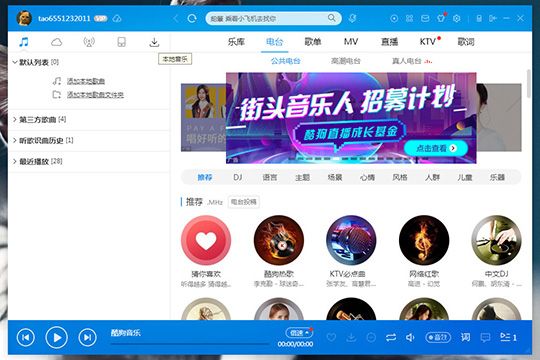Open the play queue list icon
This screenshot has height=360, width=540.
click(x=508, y=337)
